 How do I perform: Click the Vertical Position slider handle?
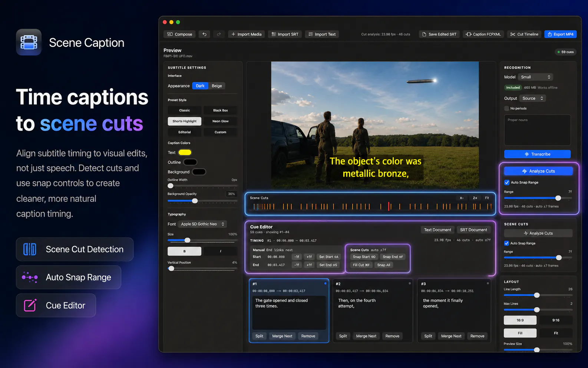coord(171,269)
